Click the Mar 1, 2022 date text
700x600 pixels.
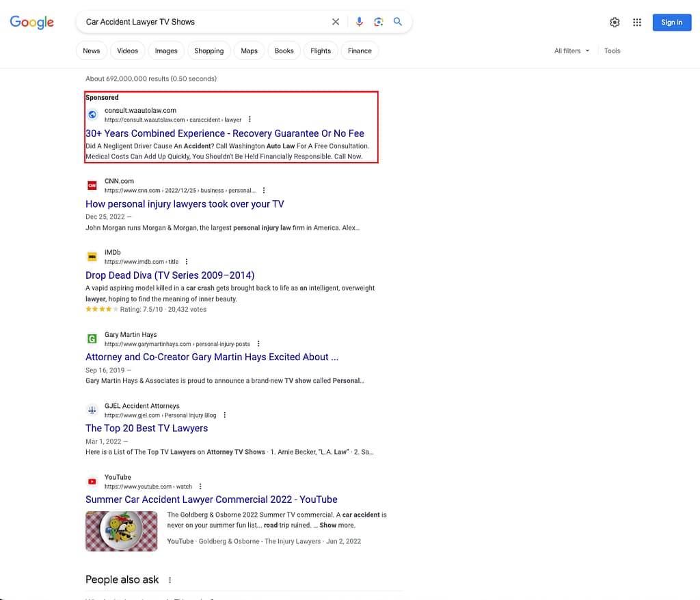pyautogui.click(x=103, y=441)
